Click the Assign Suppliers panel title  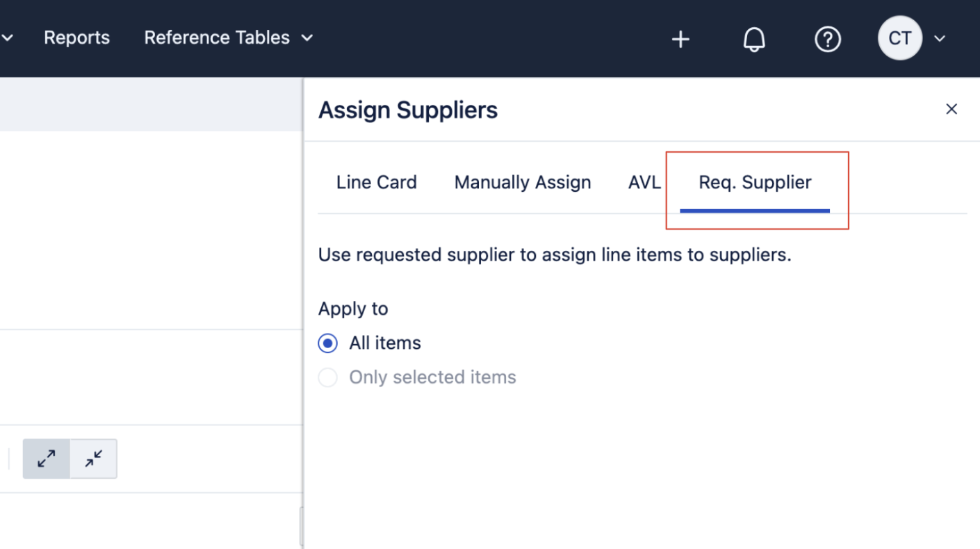408,110
